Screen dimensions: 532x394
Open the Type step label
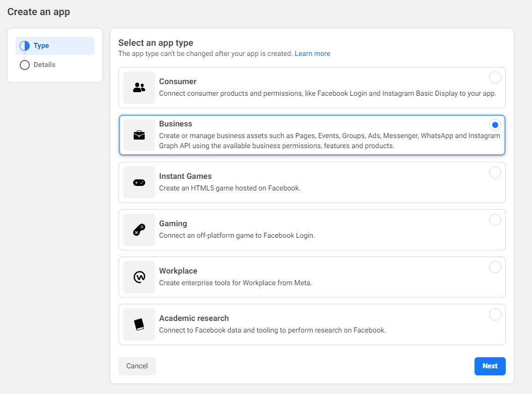point(41,45)
